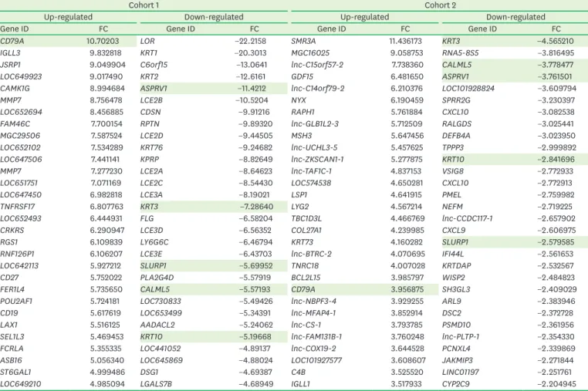Click the fold change 3.956875

(x=407, y=289)
